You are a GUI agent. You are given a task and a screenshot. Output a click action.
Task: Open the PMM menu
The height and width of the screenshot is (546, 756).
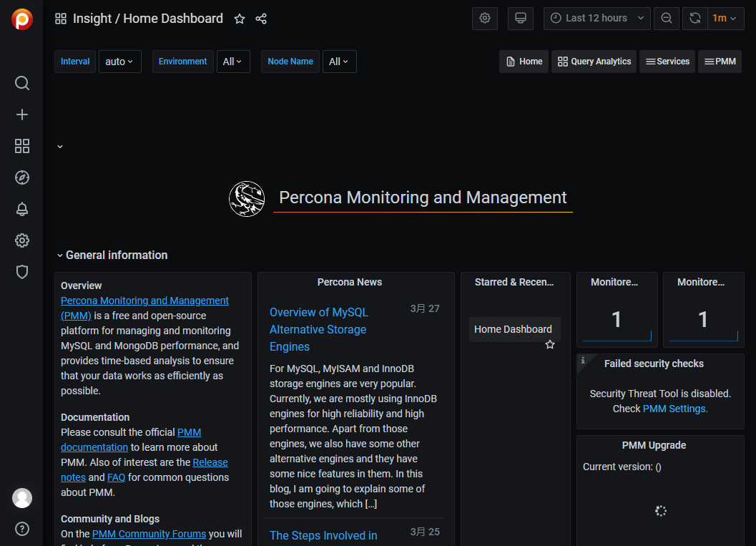click(720, 62)
